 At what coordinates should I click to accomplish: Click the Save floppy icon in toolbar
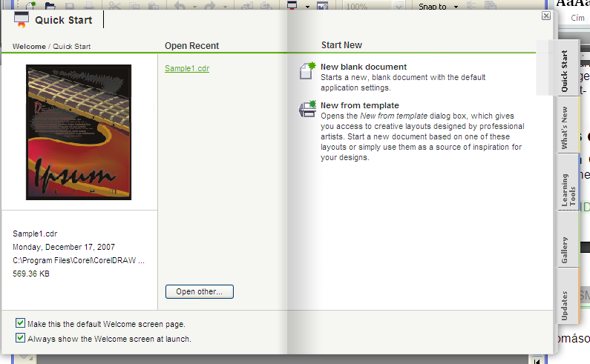click(70, 6)
